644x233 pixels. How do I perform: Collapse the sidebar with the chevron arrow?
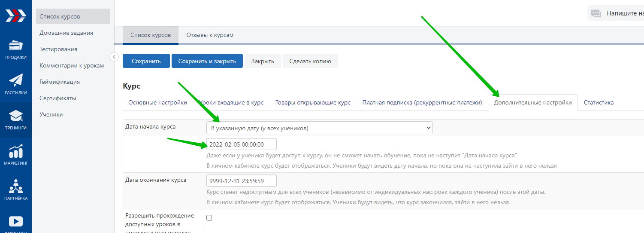tap(114, 57)
